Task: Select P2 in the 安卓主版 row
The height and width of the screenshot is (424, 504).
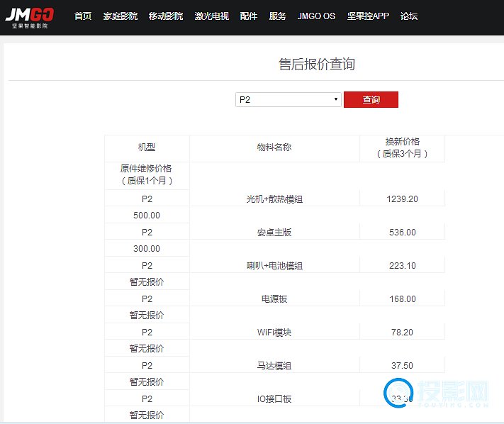Action: click(147, 233)
